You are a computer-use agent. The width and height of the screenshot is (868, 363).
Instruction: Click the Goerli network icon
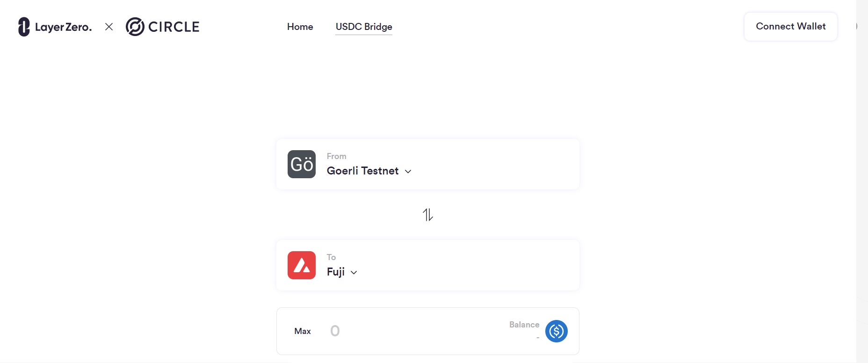click(302, 164)
